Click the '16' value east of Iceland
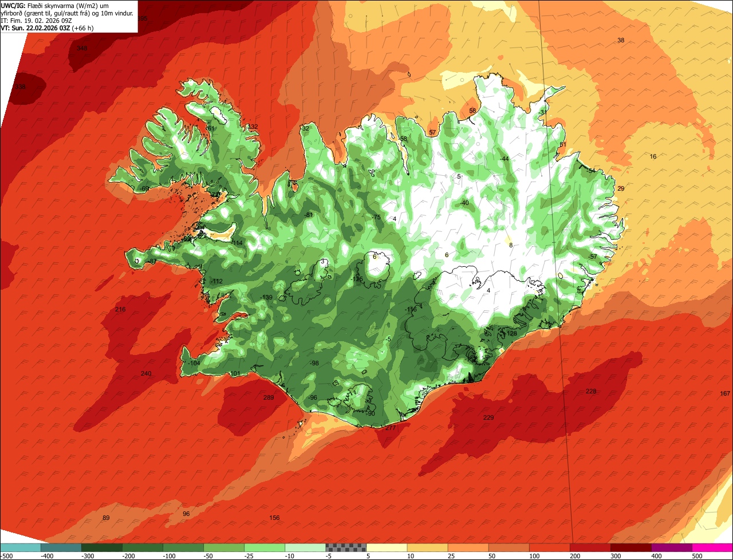Image resolution: width=733 pixels, height=560 pixels. 653,156
